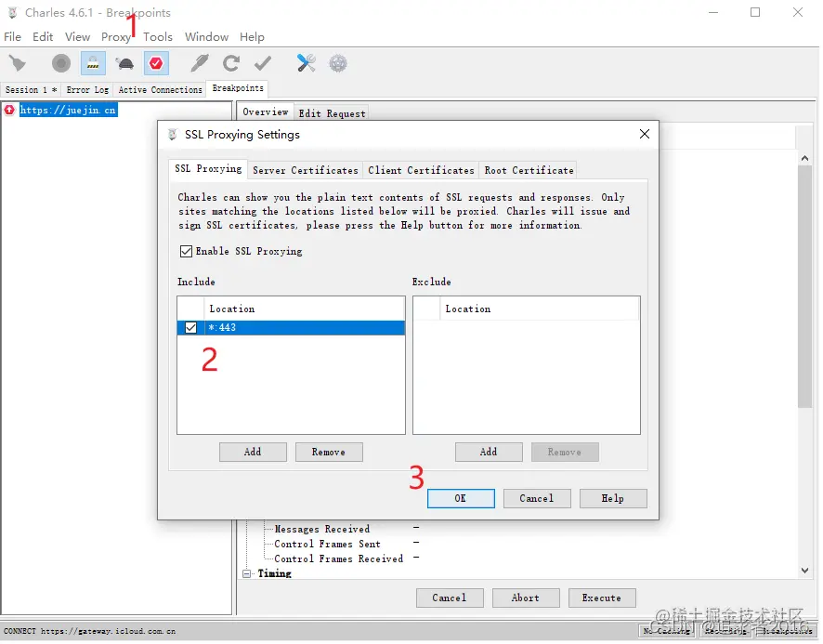Click SSL Proxying Settings dialog title icon
Screen dimensions: 823x644
coord(173,135)
